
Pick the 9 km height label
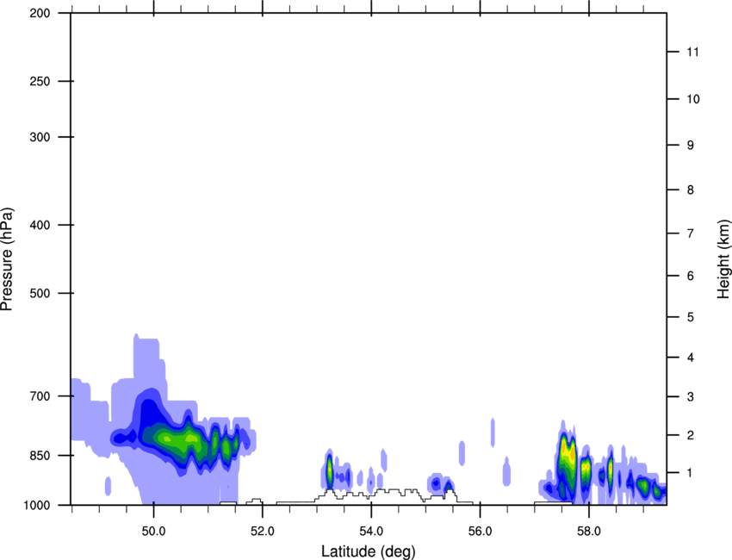click(x=691, y=146)
